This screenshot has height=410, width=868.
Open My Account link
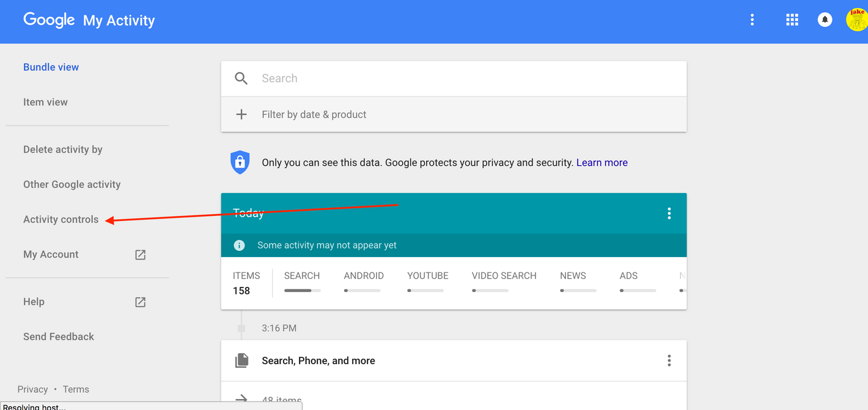[x=51, y=255]
